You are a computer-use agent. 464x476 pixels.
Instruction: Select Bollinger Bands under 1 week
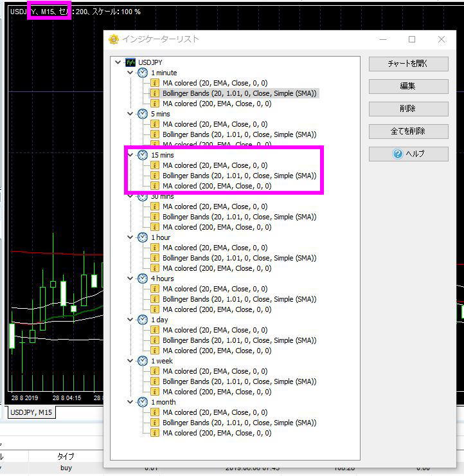239,381
